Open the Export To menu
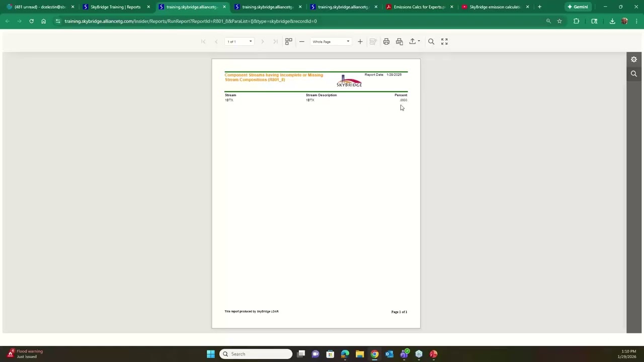644x362 pixels. click(x=415, y=42)
